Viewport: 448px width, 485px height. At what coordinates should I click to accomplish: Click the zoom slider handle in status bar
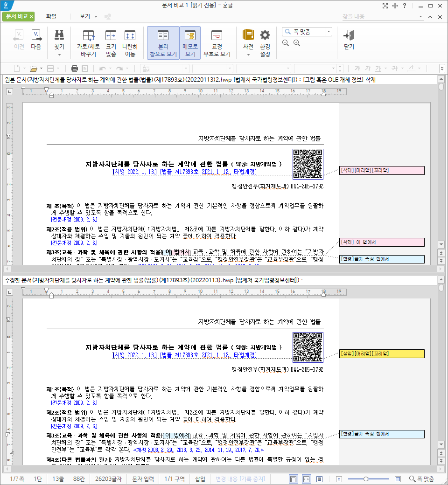[366, 479]
